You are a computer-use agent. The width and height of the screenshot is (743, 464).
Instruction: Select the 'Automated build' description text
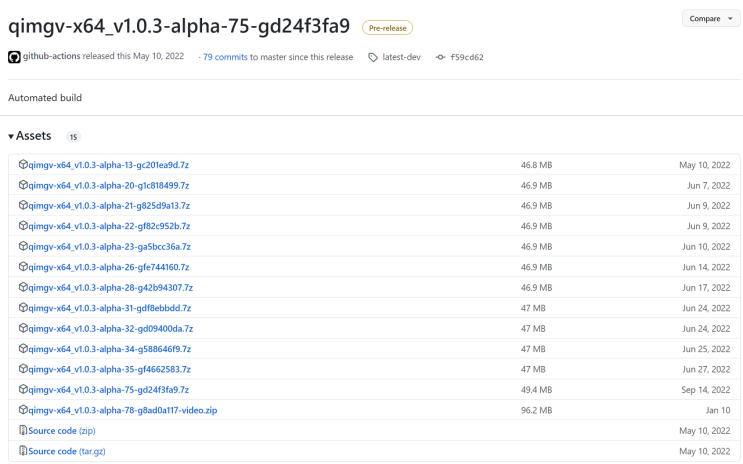coord(45,98)
